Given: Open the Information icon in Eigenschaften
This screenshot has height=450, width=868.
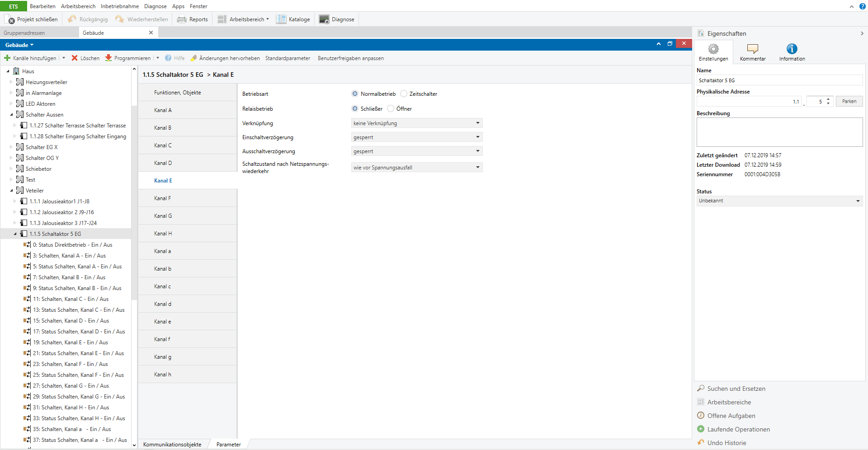Looking at the screenshot, I should [792, 49].
